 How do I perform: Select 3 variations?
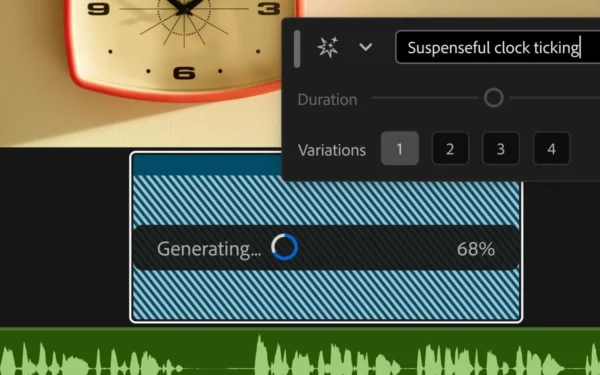(x=501, y=148)
